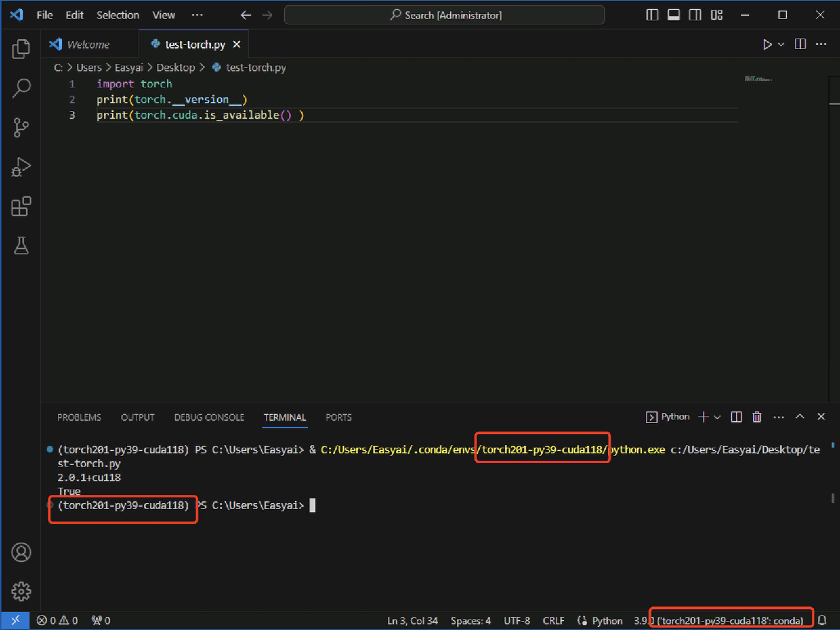Switch to the OUTPUT panel tab
Viewport: 840px width, 630px height.
pos(137,417)
